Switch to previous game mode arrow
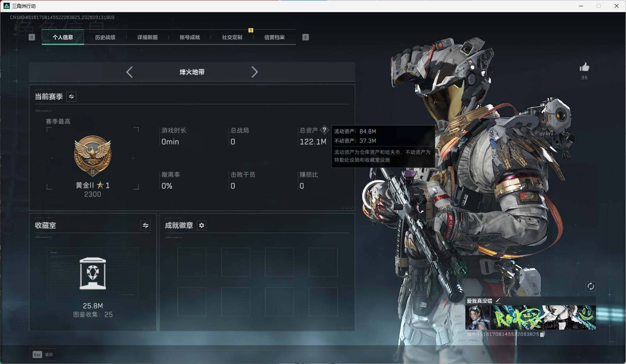The image size is (626, 364). click(x=129, y=72)
